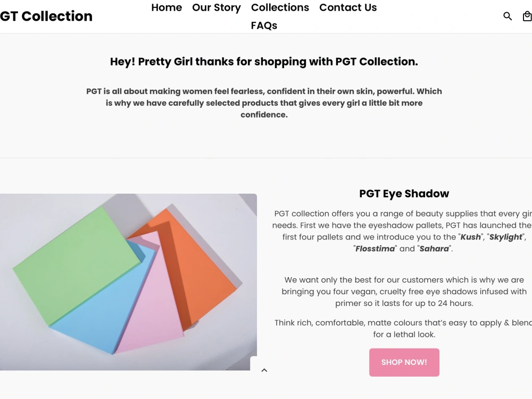This screenshot has width=532, height=399.
Task: Open the Our Story page
Action: pyautogui.click(x=217, y=7)
